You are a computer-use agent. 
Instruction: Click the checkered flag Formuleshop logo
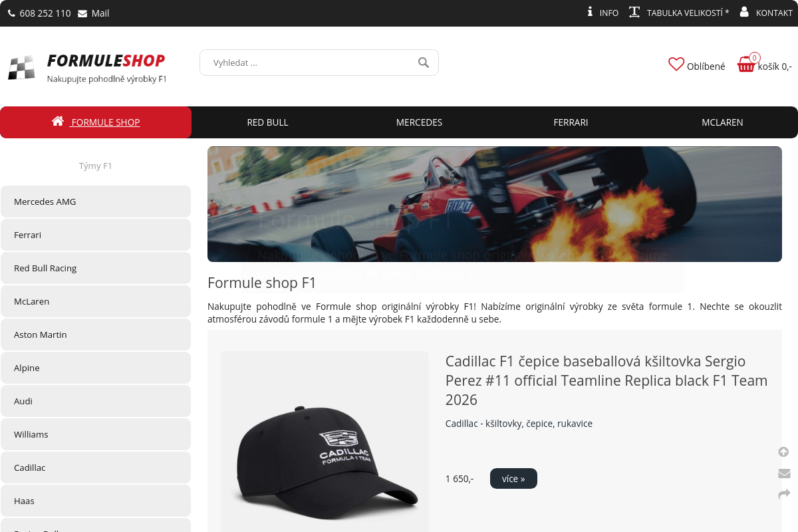[x=21, y=68]
